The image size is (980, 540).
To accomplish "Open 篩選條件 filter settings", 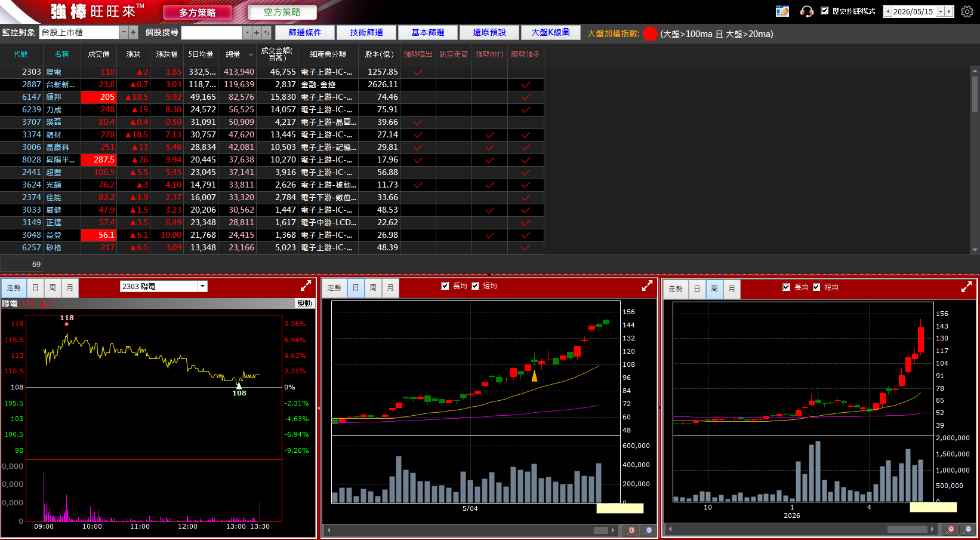I will point(305,32).
